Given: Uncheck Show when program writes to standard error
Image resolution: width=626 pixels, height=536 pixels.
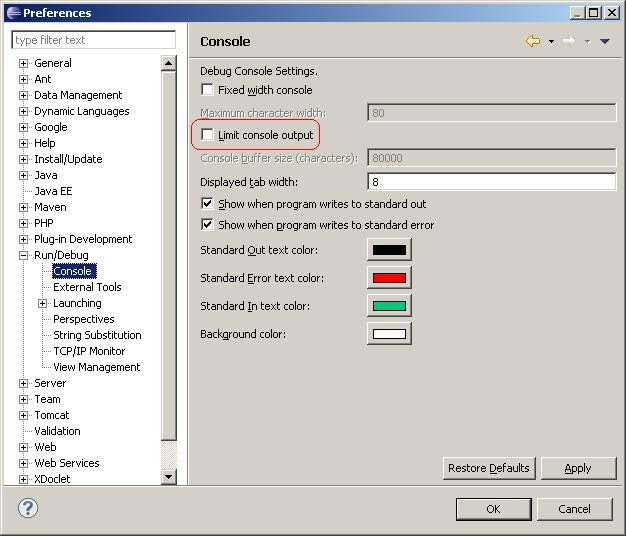Looking at the screenshot, I should 207,224.
